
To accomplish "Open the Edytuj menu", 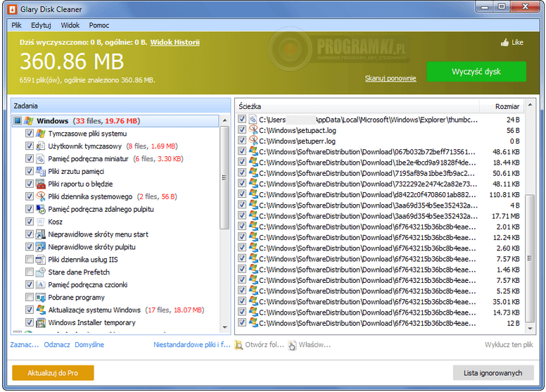I will 41,25.
